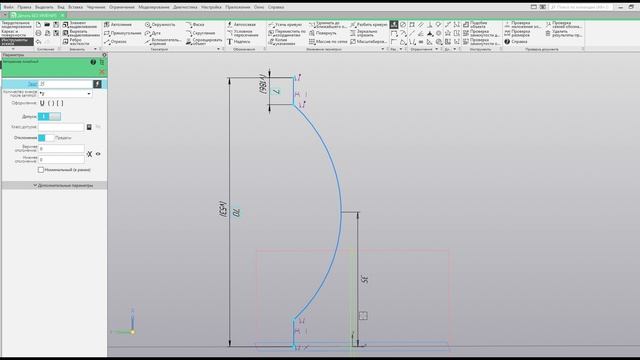The height and width of the screenshot is (360, 640).
Task: Select Зеркально отразить tool
Action: tap(364, 33)
